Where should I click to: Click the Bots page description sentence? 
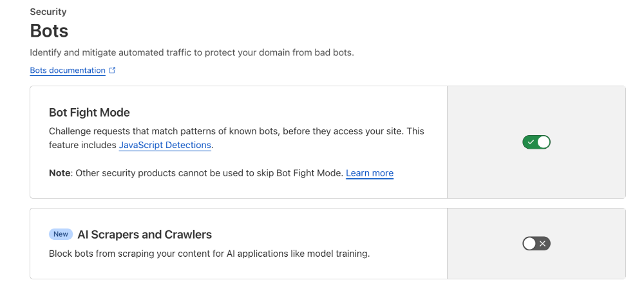[192, 53]
